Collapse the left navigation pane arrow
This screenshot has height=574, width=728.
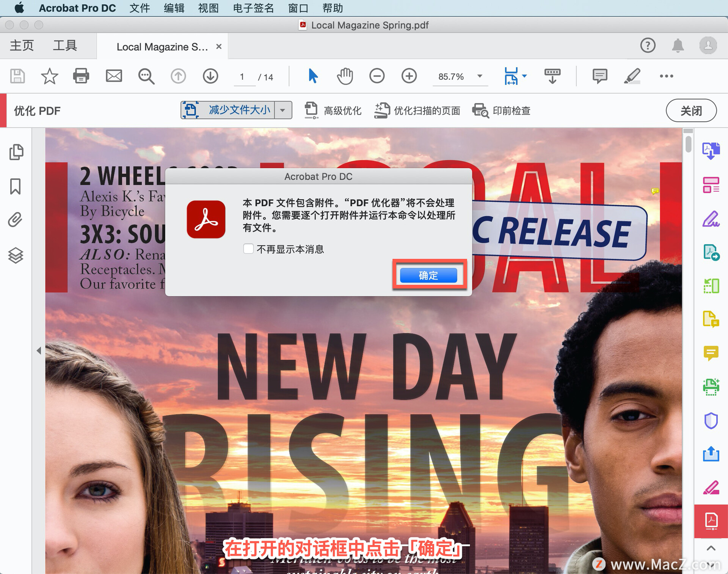click(x=39, y=351)
